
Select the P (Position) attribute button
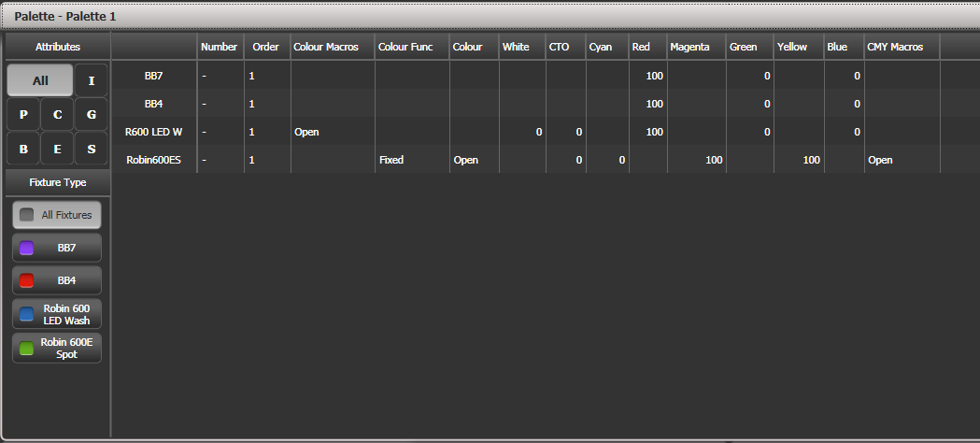pos(23,114)
